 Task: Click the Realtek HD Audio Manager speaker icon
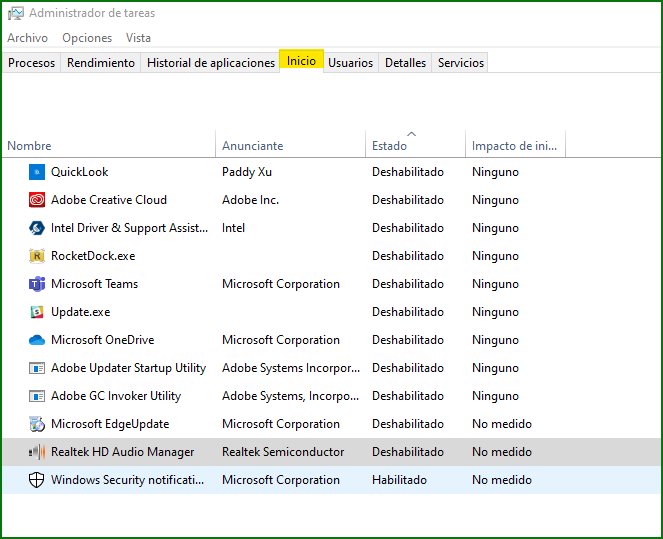(x=37, y=452)
